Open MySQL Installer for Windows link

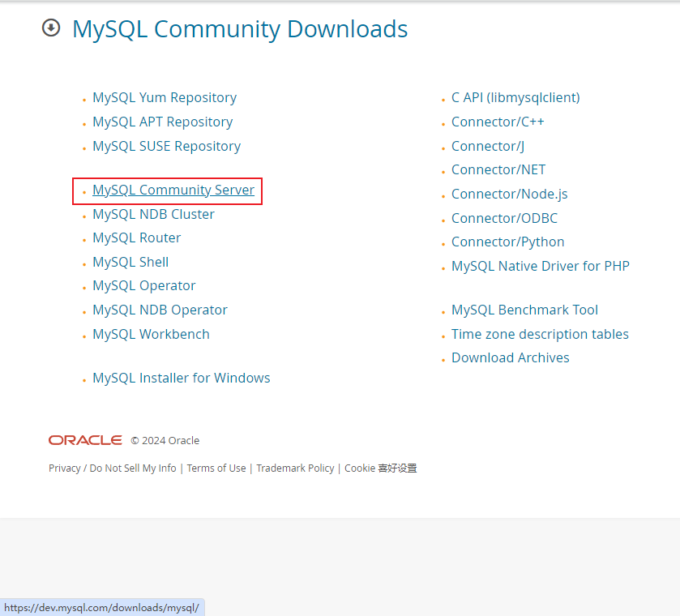click(181, 378)
